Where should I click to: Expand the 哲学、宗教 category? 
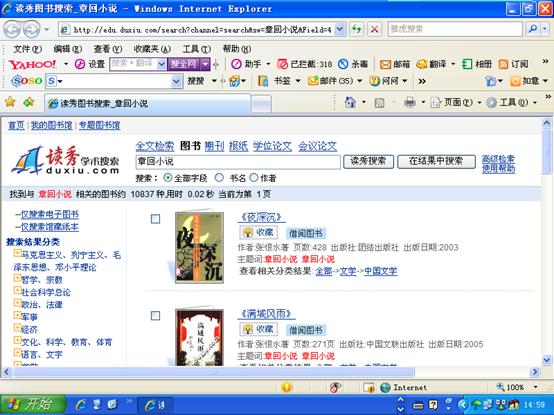pos(17,278)
